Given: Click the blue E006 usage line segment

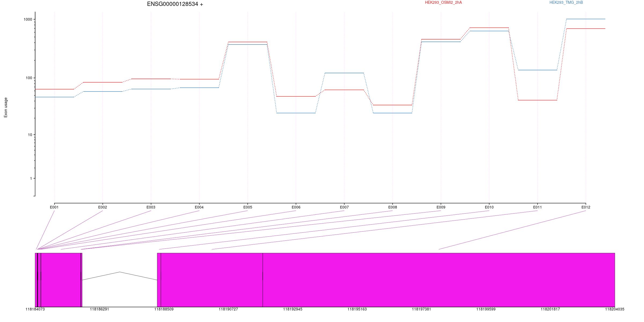Looking at the screenshot, I should coord(296,113).
